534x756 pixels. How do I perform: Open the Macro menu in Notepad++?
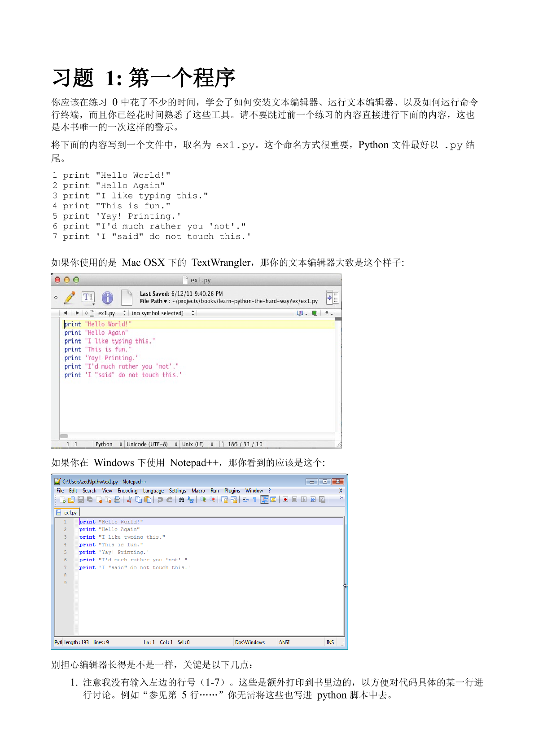pyautogui.click(x=198, y=491)
